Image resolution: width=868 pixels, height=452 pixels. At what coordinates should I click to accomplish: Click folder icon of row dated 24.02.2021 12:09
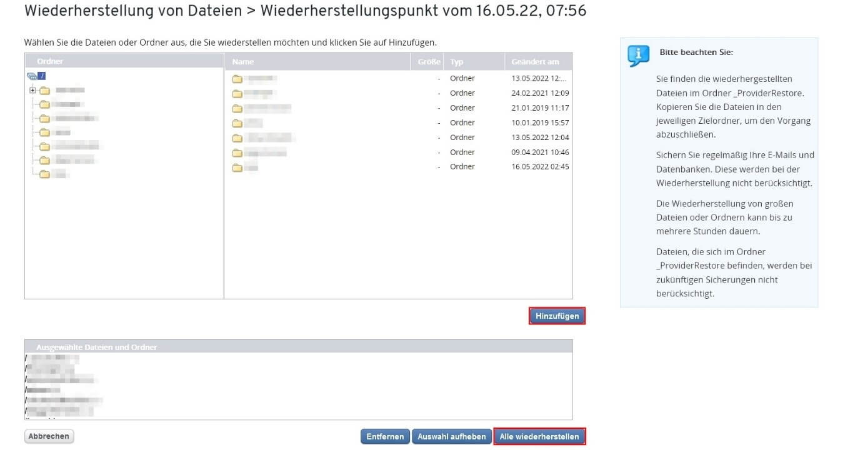pos(237,94)
